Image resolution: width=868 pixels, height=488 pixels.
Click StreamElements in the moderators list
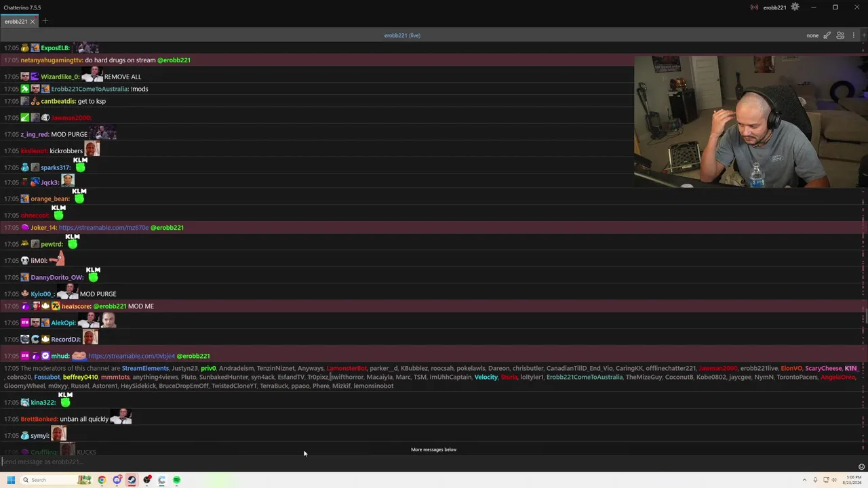(145, 369)
